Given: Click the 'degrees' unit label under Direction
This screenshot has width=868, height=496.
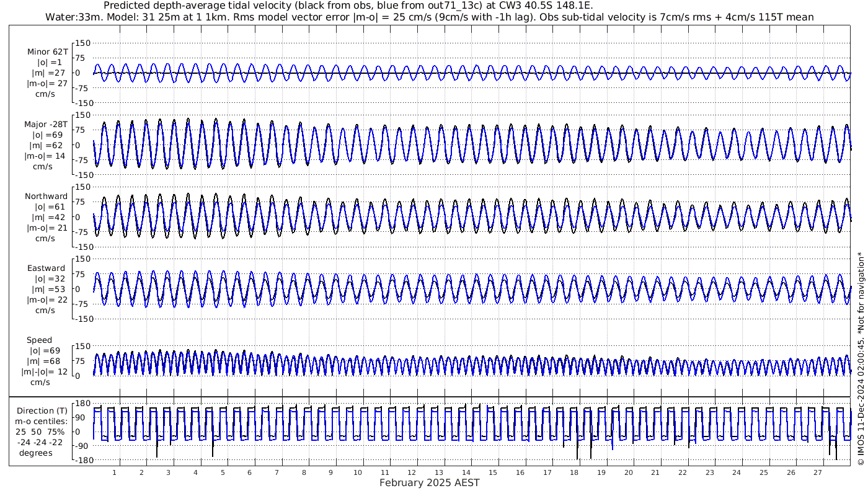Looking at the screenshot, I should 36,453.
